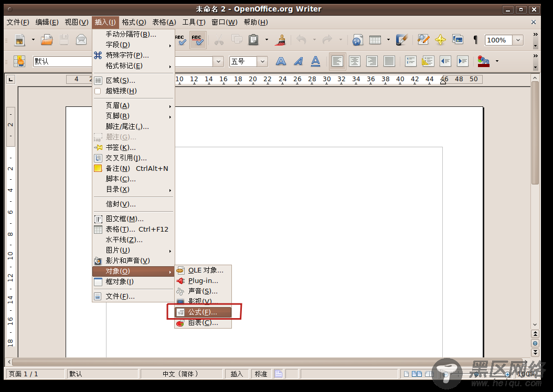Click the Redo arrow icon

click(327, 40)
